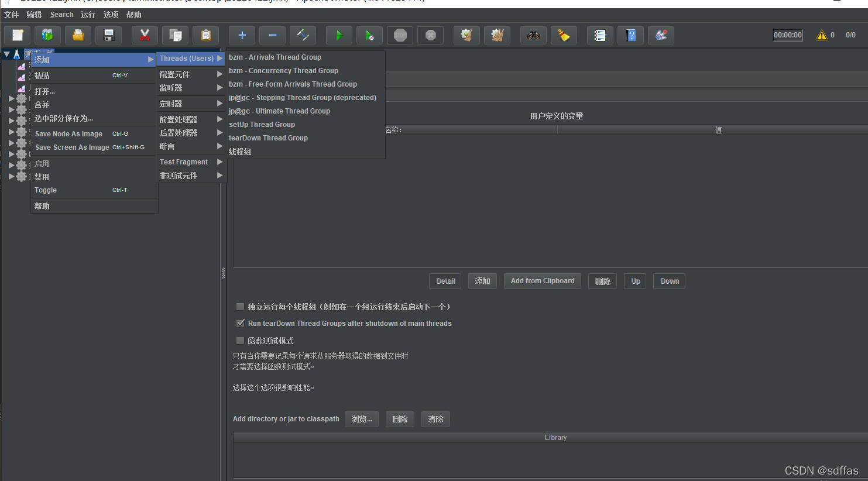Screen dimensions: 868x481
Task: Open the 定时器 submenu
Action: (191, 104)
